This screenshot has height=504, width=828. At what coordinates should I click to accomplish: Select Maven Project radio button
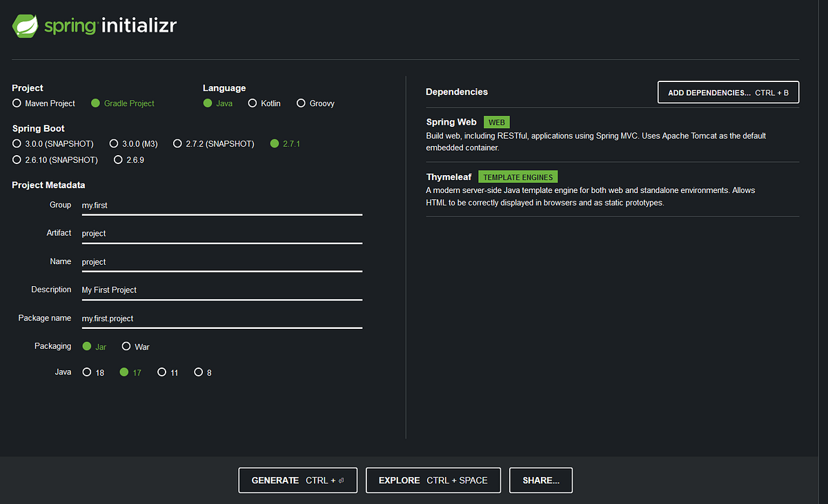tap(17, 103)
